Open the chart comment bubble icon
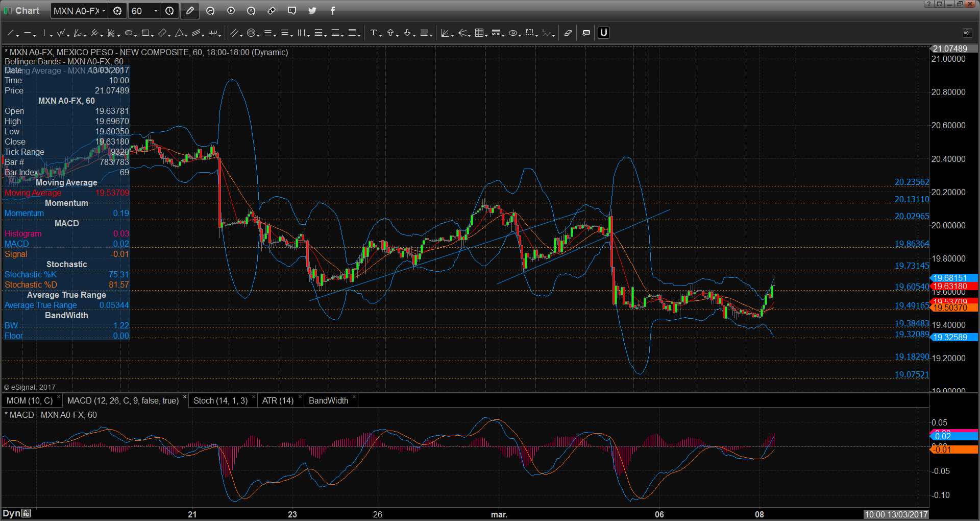 292,11
